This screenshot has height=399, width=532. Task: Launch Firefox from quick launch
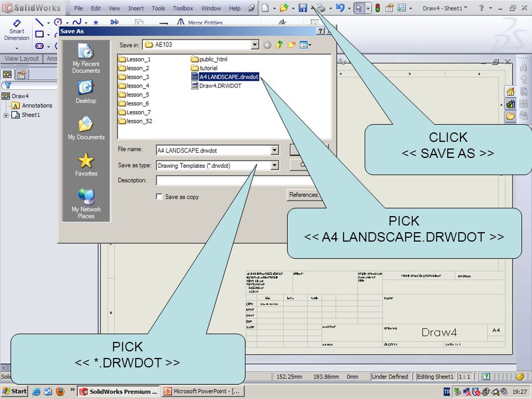(x=60, y=392)
